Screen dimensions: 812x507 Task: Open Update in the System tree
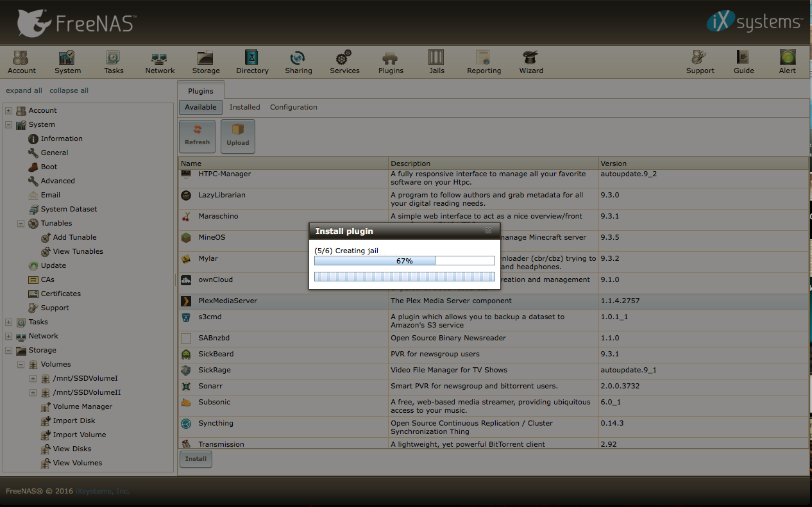(53, 265)
